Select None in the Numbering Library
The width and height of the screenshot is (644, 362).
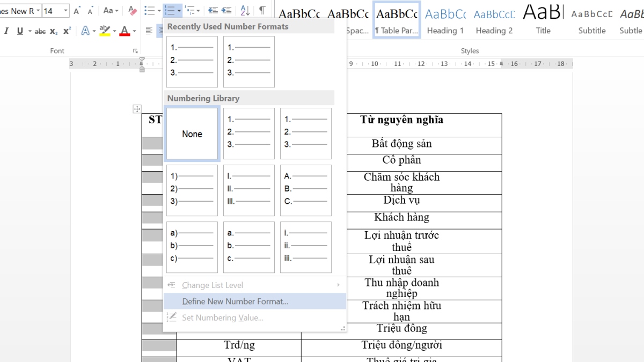(192, 134)
